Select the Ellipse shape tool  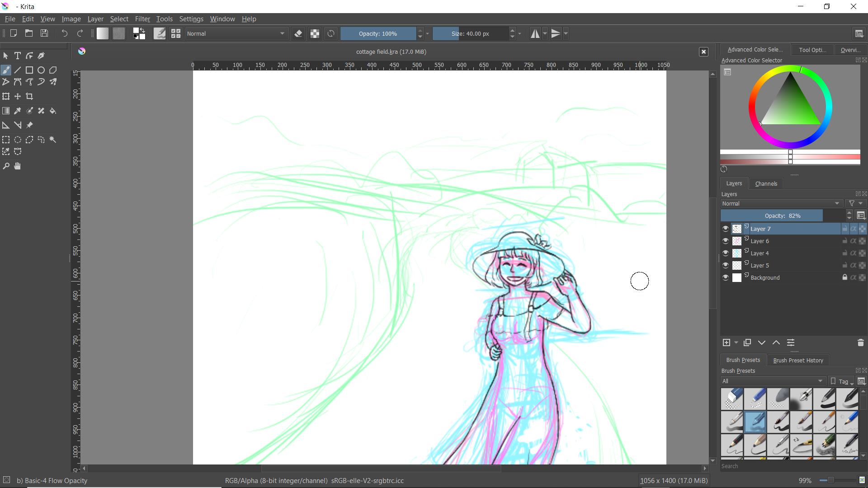coord(41,70)
